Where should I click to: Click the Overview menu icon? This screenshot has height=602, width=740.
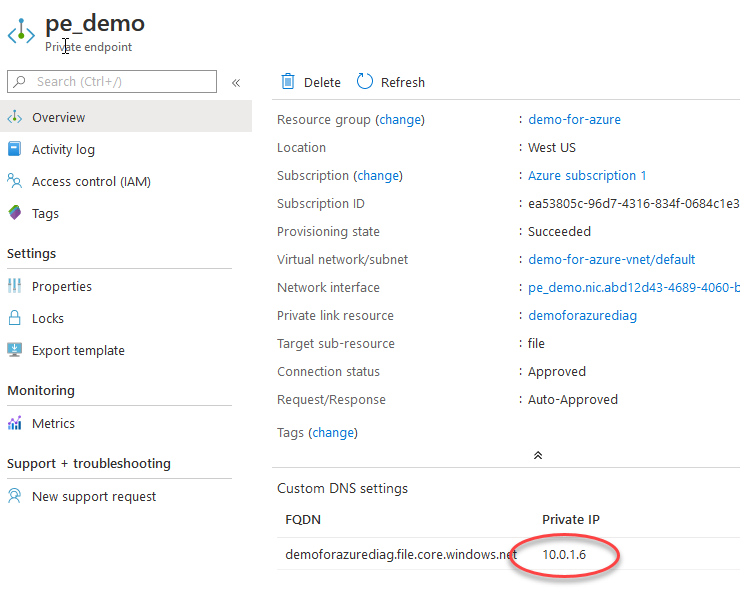point(15,117)
